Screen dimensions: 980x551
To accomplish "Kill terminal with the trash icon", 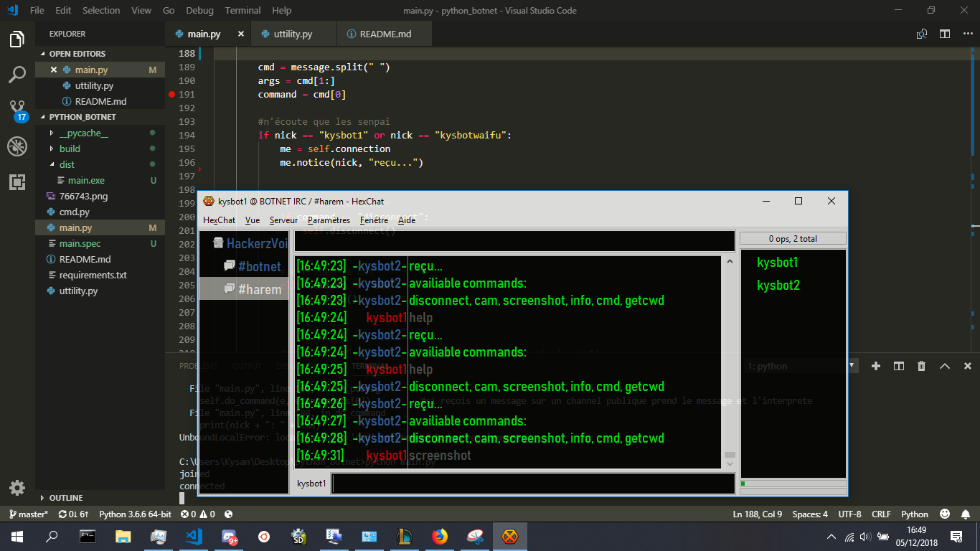I will [x=921, y=366].
